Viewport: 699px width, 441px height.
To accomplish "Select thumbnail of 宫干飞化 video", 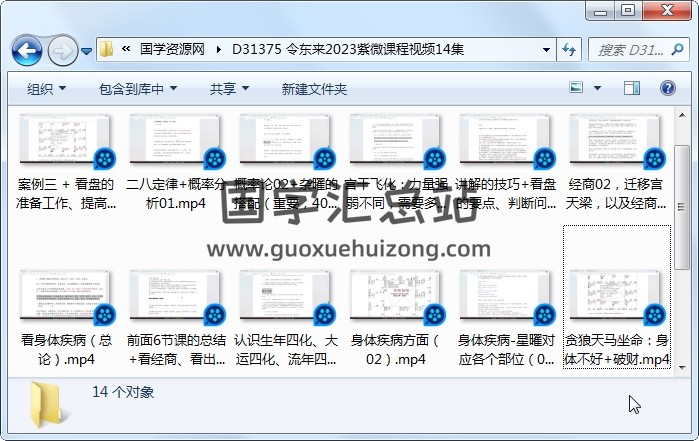I will [395, 140].
